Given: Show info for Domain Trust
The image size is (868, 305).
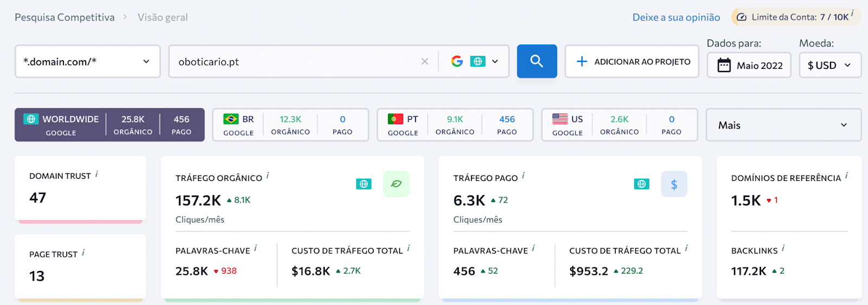Looking at the screenshot, I should coord(97,174).
